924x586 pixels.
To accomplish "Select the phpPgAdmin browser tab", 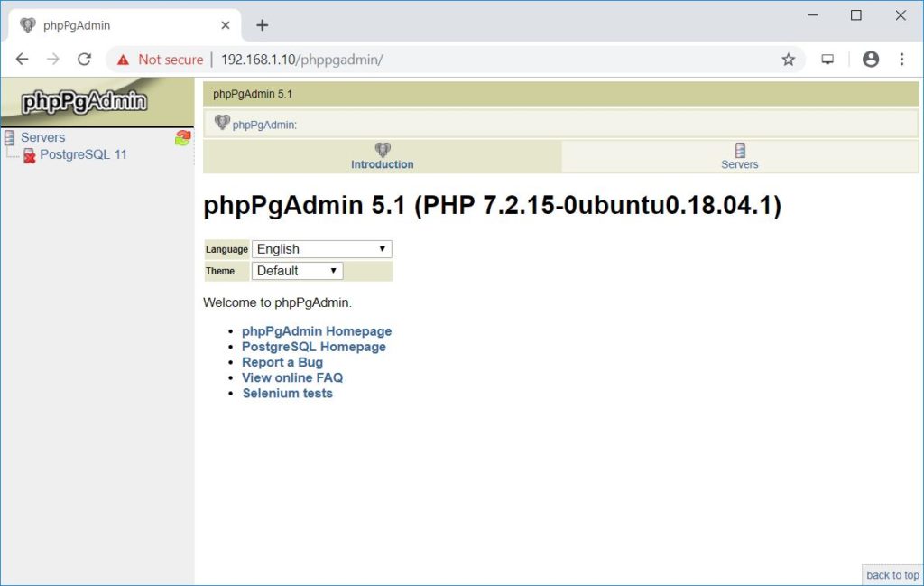I will point(125,25).
